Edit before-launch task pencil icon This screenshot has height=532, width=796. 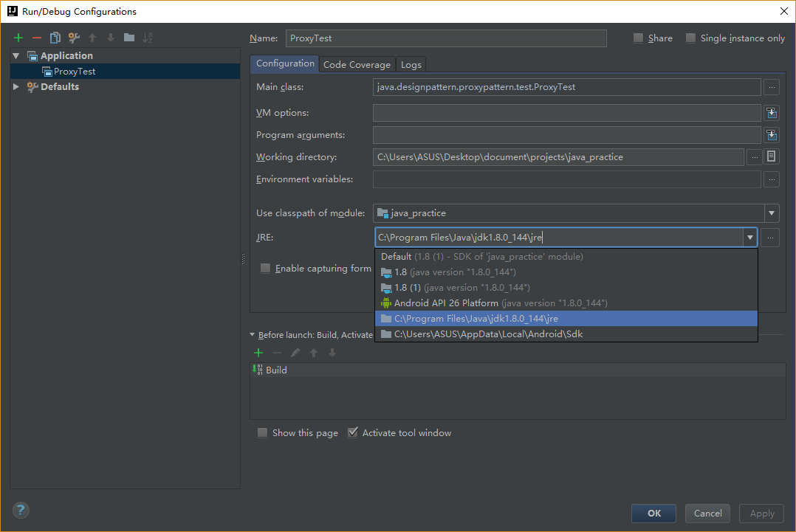pos(295,353)
